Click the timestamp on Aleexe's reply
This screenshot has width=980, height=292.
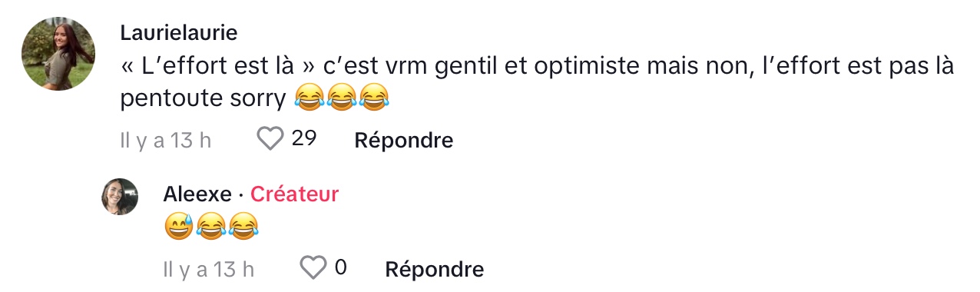pyautogui.click(x=208, y=270)
